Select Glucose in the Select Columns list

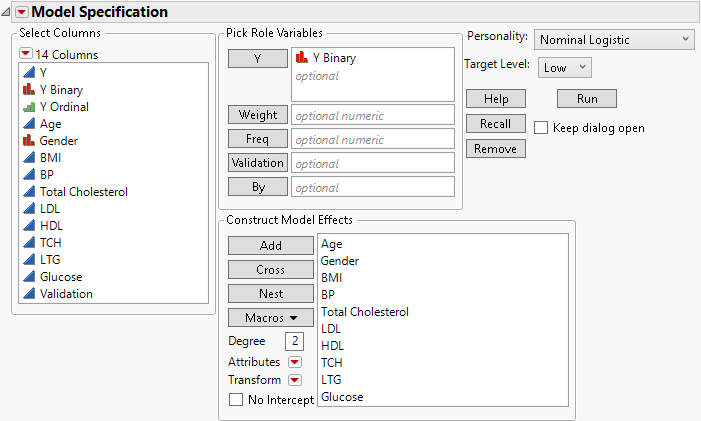click(61, 277)
